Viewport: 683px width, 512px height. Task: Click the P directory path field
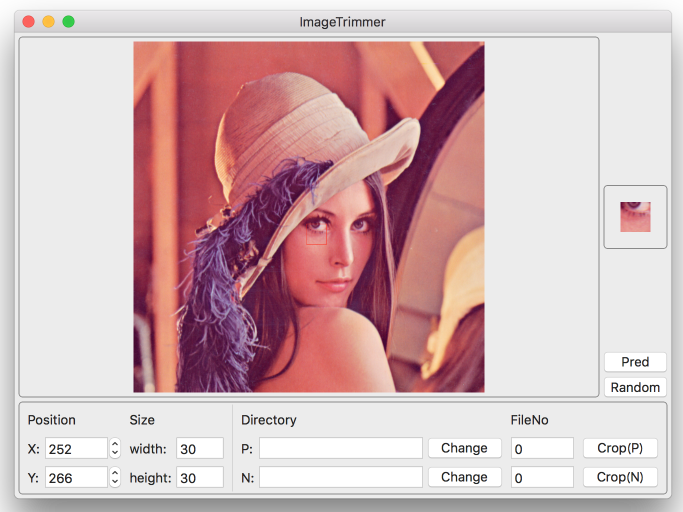tap(341, 448)
